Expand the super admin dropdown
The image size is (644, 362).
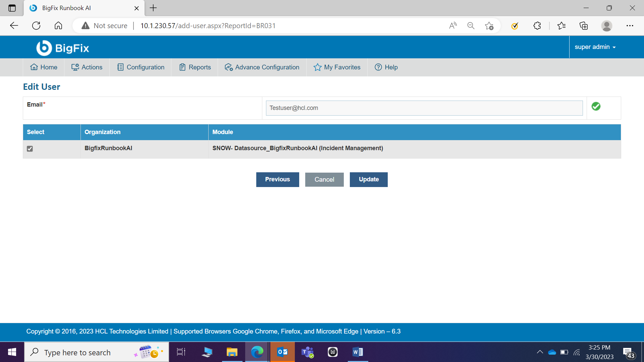[x=595, y=47]
